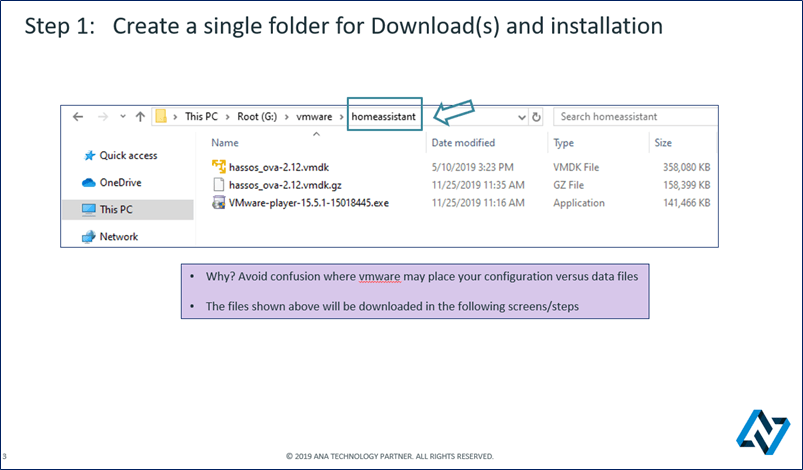Click the hassos_ova-2.12.vmdk.gz file icon
803x470 pixels.
[220, 185]
